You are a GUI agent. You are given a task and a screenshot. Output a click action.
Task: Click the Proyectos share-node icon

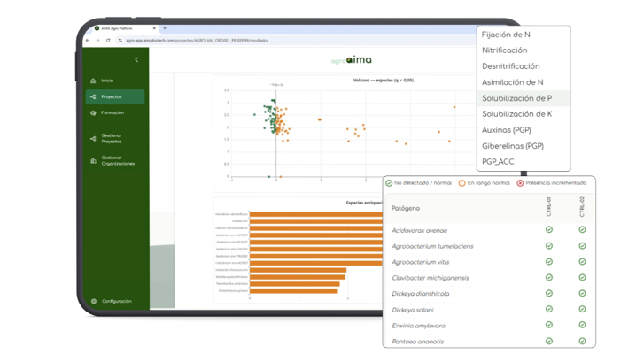click(93, 96)
